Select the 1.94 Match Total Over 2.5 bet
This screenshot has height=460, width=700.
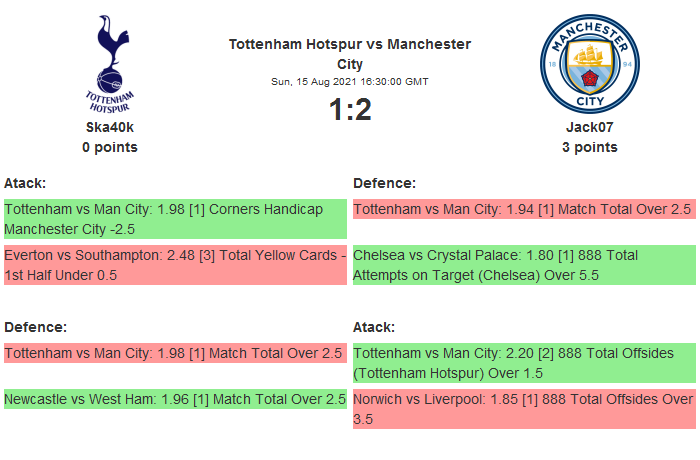click(x=523, y=209)
